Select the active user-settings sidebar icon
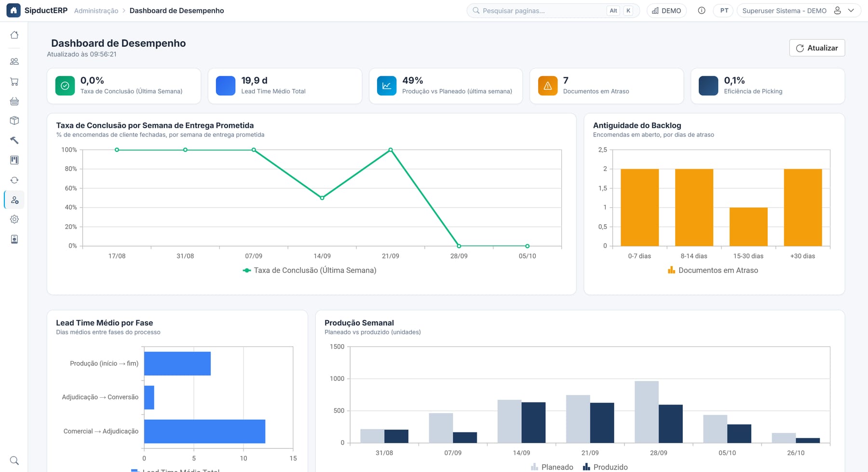868x472 pixels. 14,200
